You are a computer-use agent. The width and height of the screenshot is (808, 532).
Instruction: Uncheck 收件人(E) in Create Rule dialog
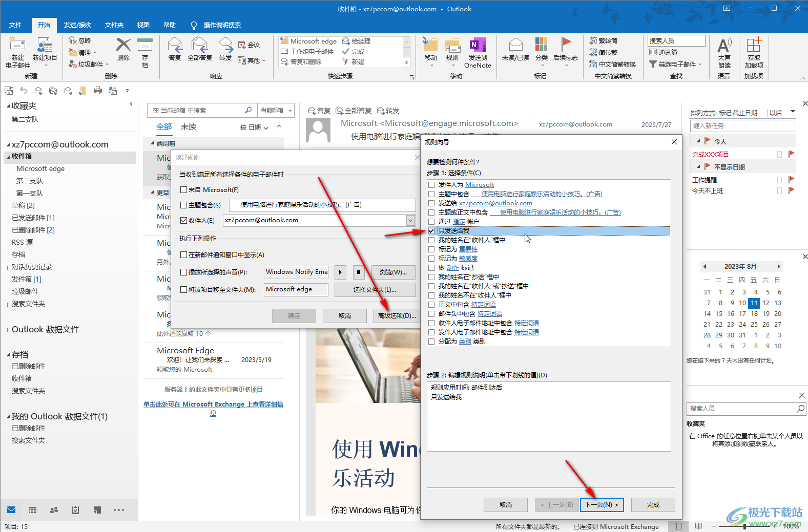pyautogui.click(x=183, y=221)
